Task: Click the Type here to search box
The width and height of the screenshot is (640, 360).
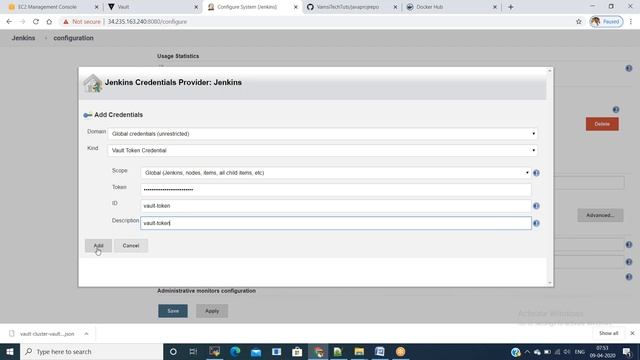Action: (x=91, y=351)
